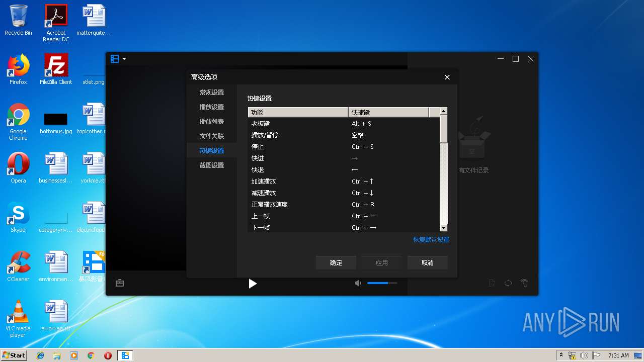This screenshot has width=644, height=362.
Task: Open Opera desktop icon
Action: pyautogui.click(x=18, y=168)
